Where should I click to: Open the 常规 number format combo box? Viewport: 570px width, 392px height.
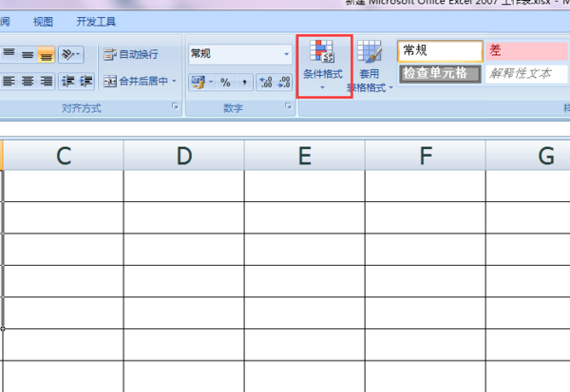(x=240, y=54)
